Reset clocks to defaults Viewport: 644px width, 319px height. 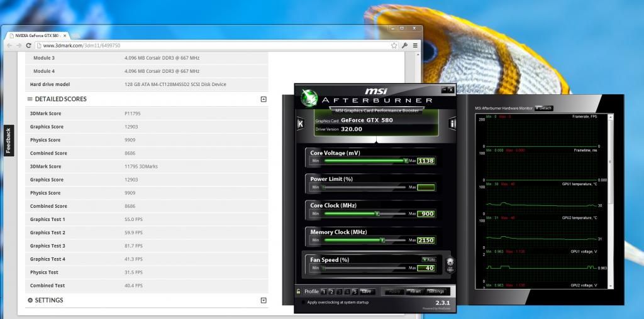tap(415, 291)
